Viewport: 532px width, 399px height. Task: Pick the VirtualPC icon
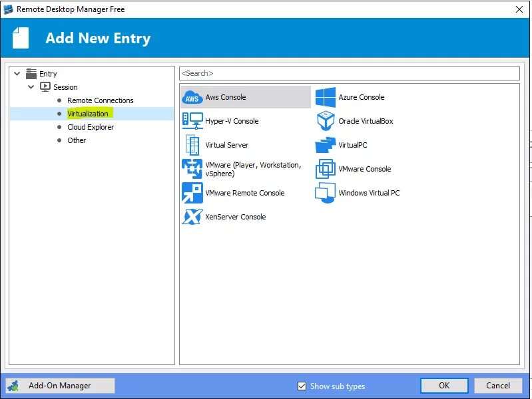click(x=326, y=145)
